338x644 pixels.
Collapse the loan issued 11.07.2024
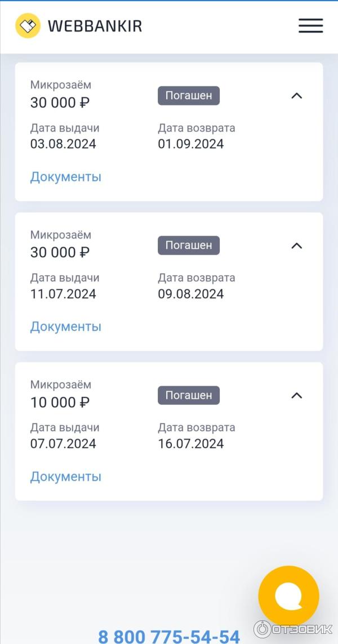click(x=296, y=245)
